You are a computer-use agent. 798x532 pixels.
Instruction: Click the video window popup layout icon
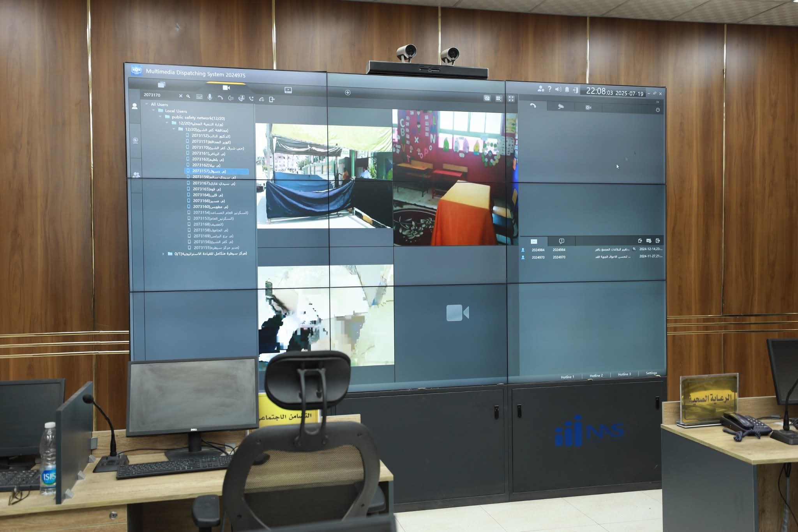coord(487,98)
